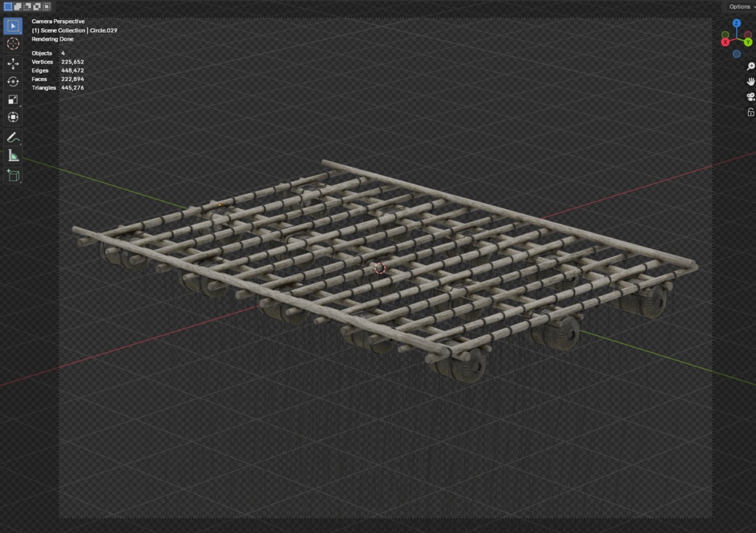The image size is (756, 533).
Task: Activate the Scale tool
Action: pyautogui.click(x=13, y=99)
